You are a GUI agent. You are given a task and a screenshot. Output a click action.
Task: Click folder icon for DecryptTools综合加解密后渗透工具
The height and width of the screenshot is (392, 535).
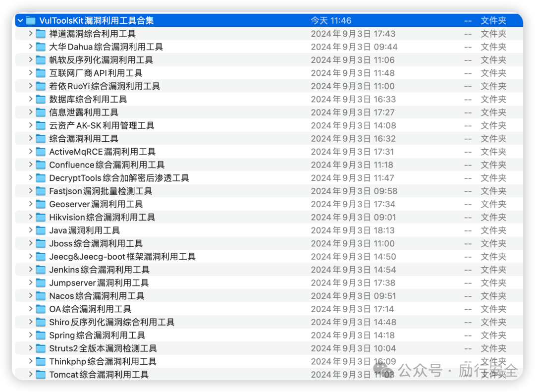tap(41, 178)
